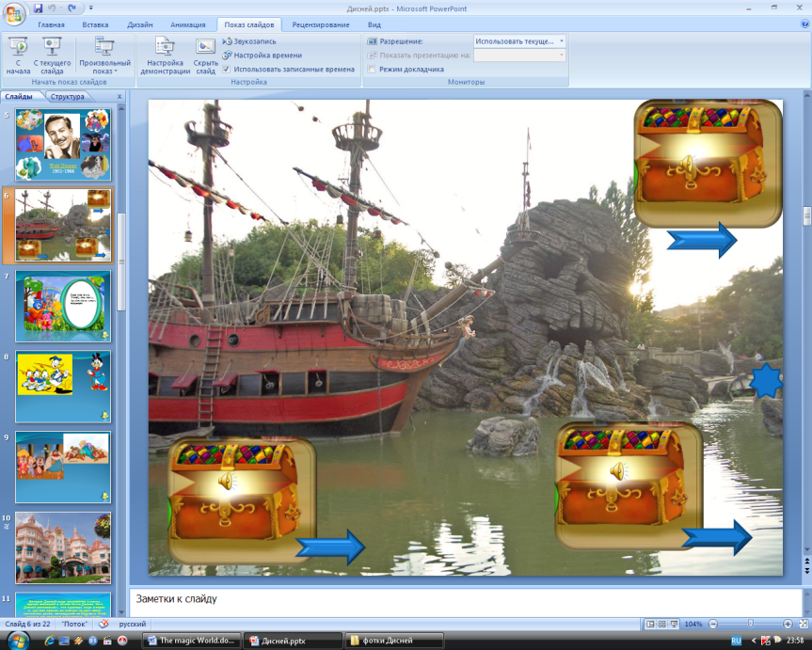Switch to The magic World document taskbar button
The height and width of the screenshot is (650, 812).
pyautogui.click(x=192, y=641)
